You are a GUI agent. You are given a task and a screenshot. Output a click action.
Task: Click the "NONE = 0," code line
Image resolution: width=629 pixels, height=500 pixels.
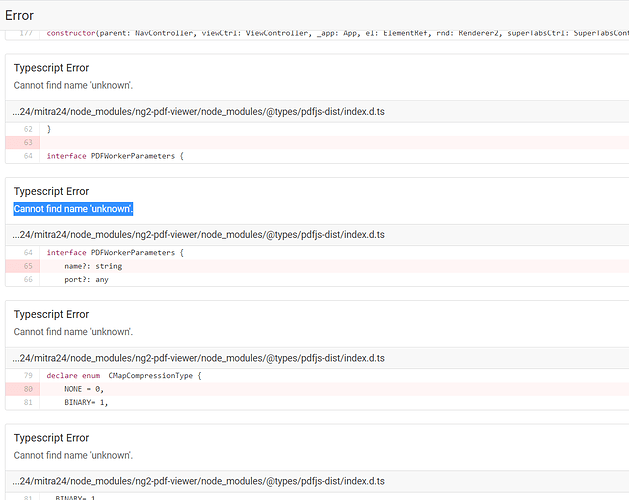(84, 389)
